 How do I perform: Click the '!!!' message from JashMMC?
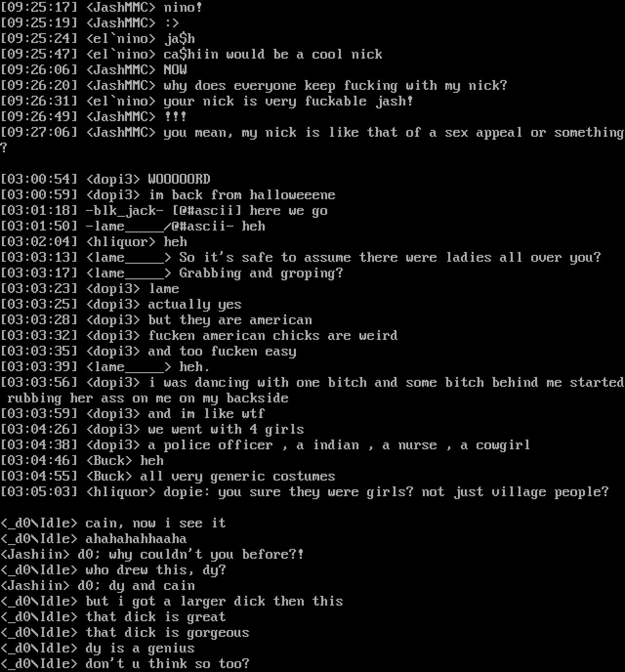click(x=175, y=117)
